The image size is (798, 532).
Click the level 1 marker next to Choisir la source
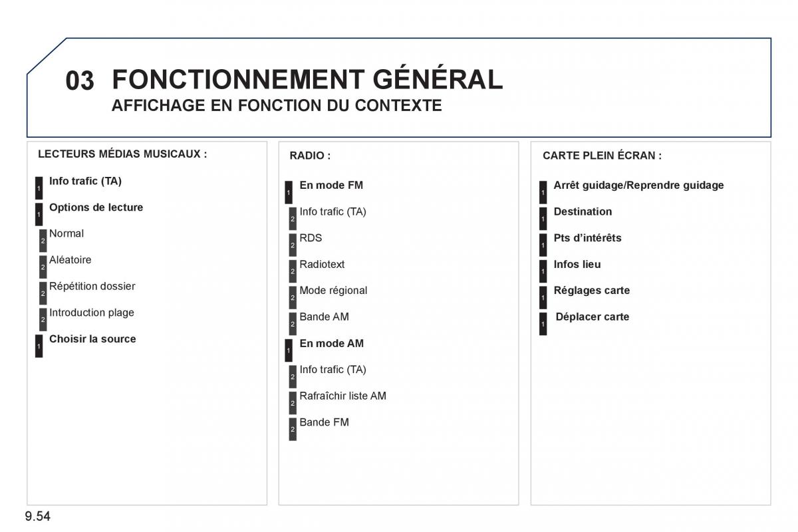click(39, 346)
